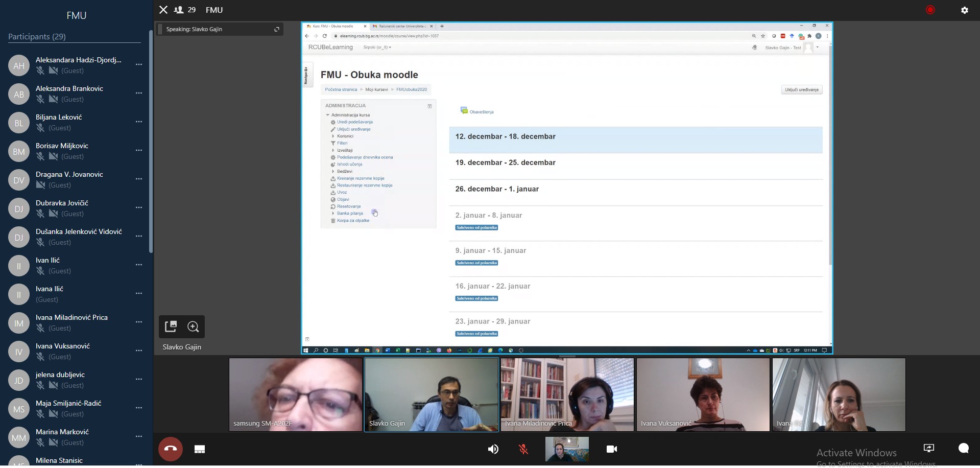Click the Početna stranica breadcrumb
This screenshot has width=980, height=468.
coord(341,89)
